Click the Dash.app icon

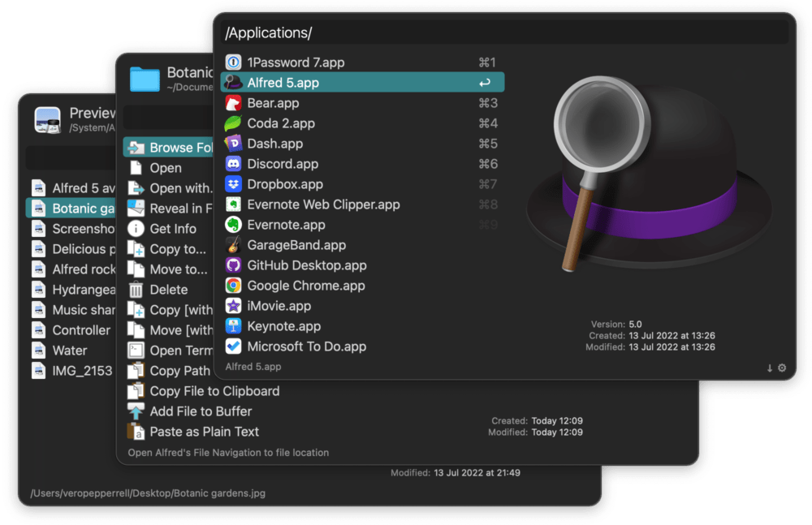231,144
